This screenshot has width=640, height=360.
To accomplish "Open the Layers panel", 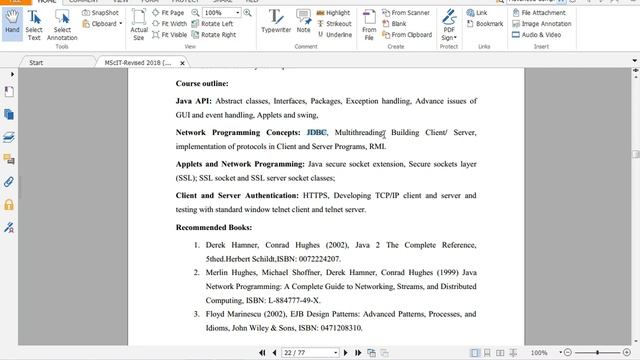I will coord(9,137).
